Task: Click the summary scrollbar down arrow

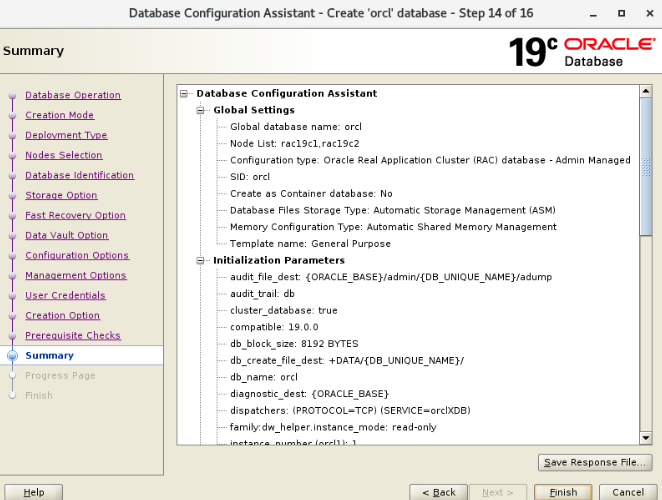Action: pyautogui.click(x=646, y=438)
